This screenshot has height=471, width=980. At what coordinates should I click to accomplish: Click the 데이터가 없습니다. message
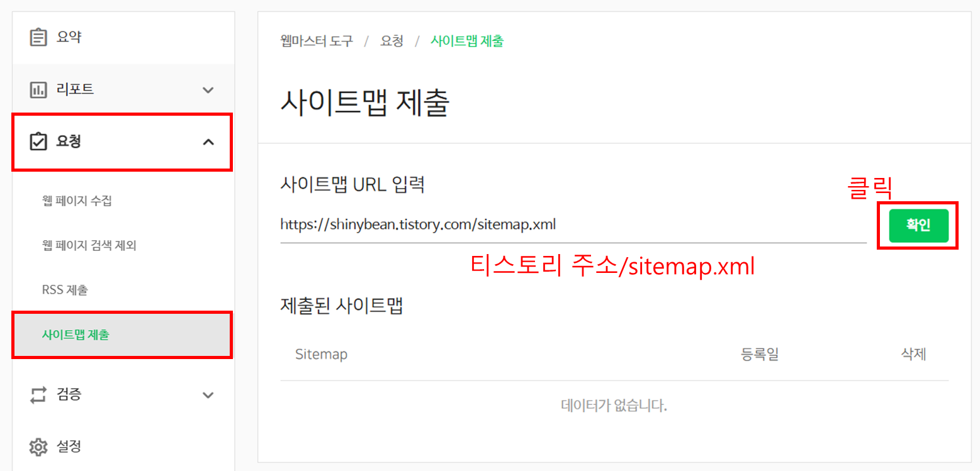tap(614, 406)
